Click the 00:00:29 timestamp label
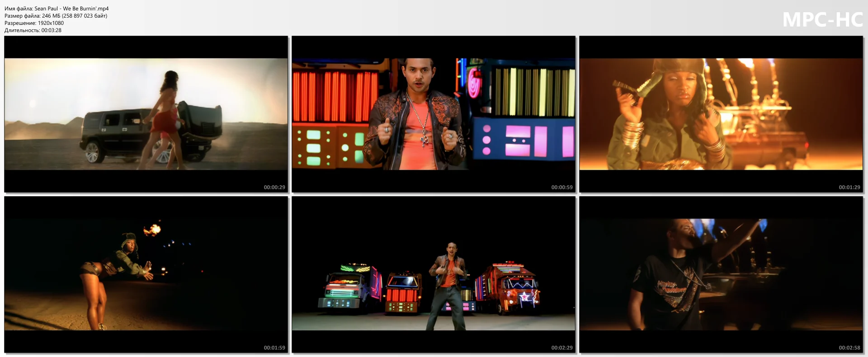The height and width of the screenshot is (357, 868). coord(274,187)
